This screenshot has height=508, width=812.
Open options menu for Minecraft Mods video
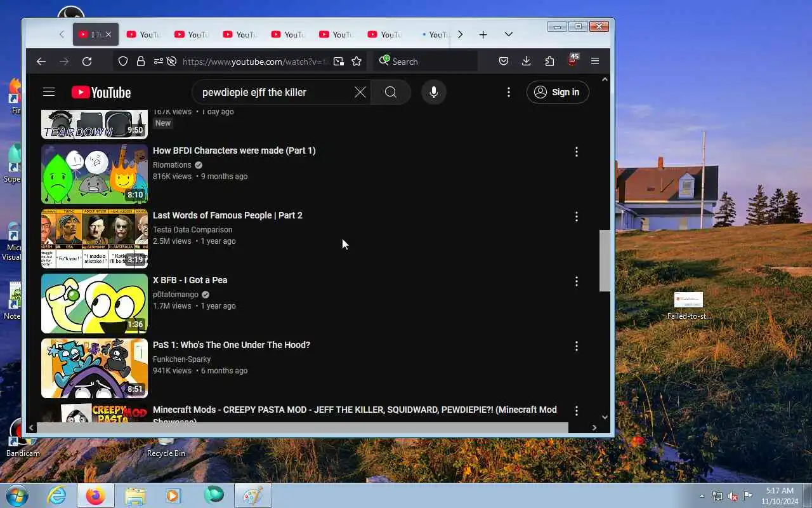tap(576, 411)
